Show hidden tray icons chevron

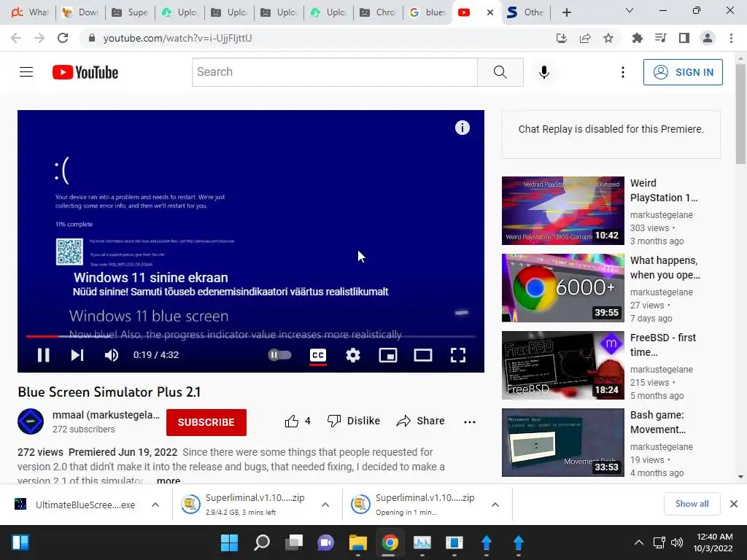click(x=639, y=542)
